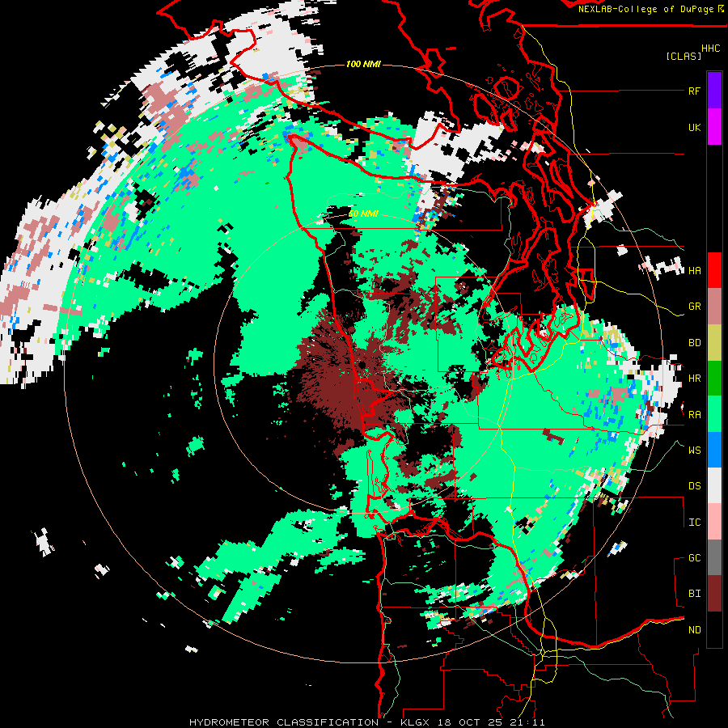Click the 18 OCT 25 date

coord(472,722)
